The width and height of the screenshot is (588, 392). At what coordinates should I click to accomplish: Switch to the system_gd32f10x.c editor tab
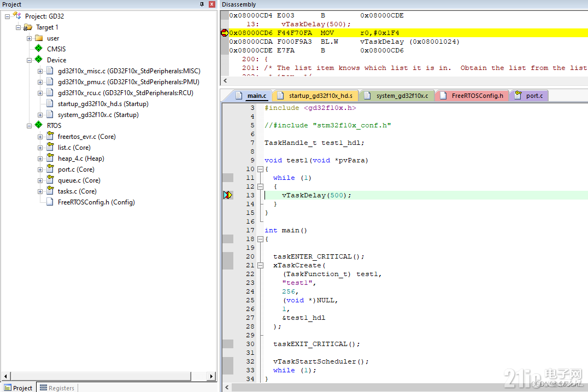pyautogui.click(x=397, y=96)
